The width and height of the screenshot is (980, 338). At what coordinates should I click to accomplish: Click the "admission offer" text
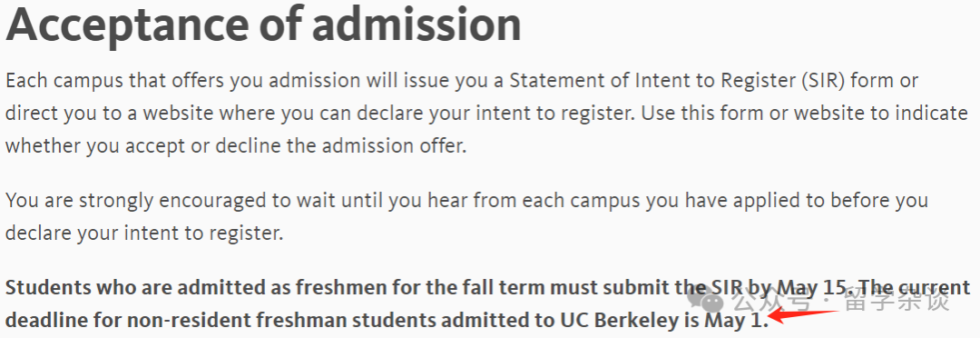[x=395, y=146]
